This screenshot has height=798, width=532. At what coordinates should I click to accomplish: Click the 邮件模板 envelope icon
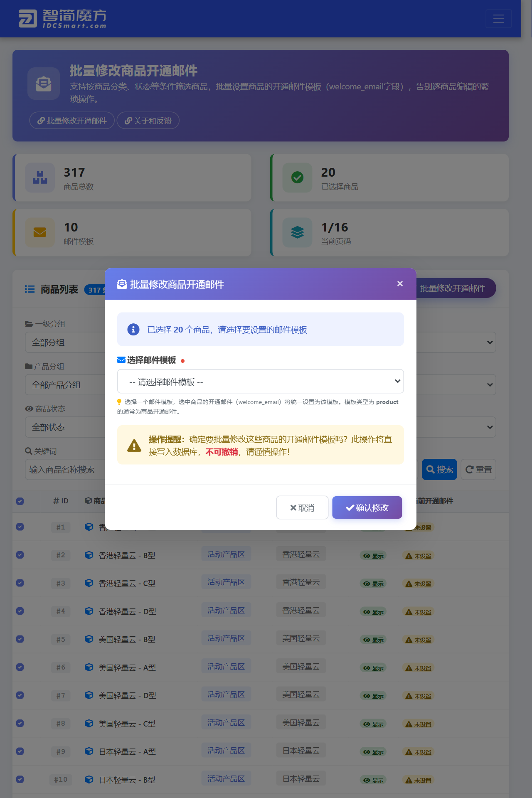pos(40,232)
